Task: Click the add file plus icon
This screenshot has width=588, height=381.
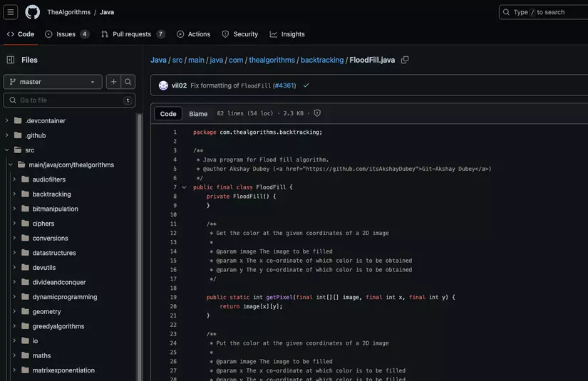Action: pyautogui.click(x=113, y=82)
